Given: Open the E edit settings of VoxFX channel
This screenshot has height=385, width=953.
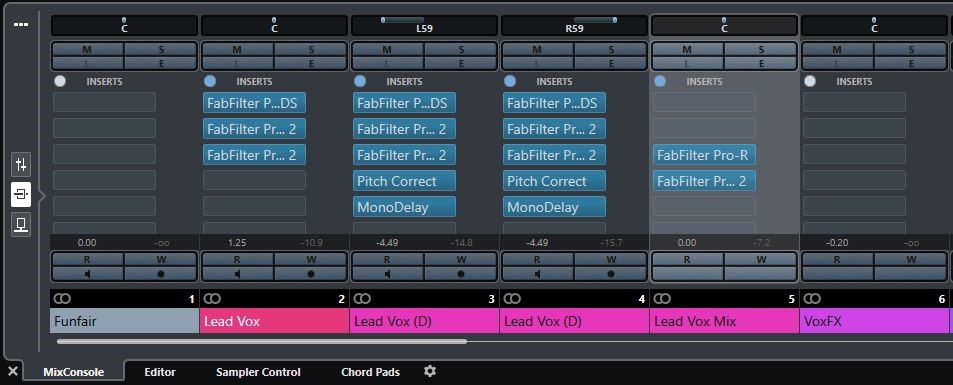Looking at the screenshot, I should [x=911, y=63].
